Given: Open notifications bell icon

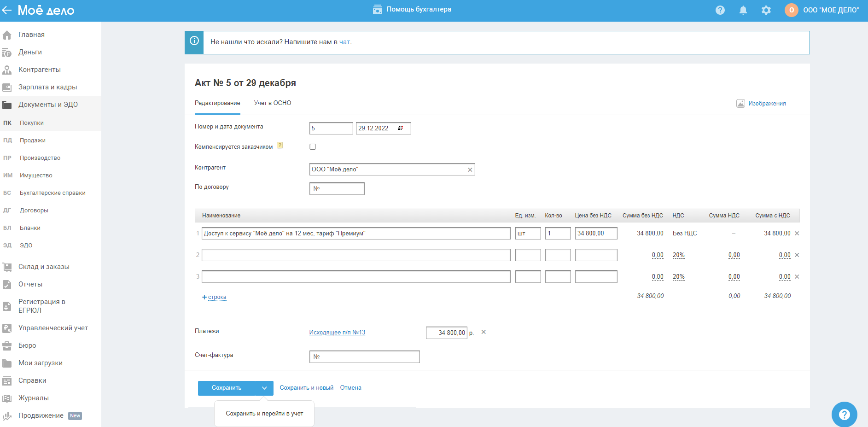Looking at the screenshot, I should 743,10.
